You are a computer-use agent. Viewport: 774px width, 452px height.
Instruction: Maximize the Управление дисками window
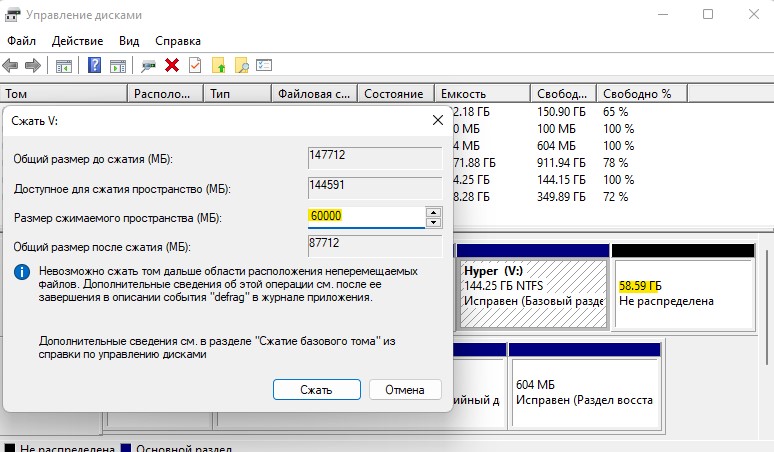click(x=708, y=14)
